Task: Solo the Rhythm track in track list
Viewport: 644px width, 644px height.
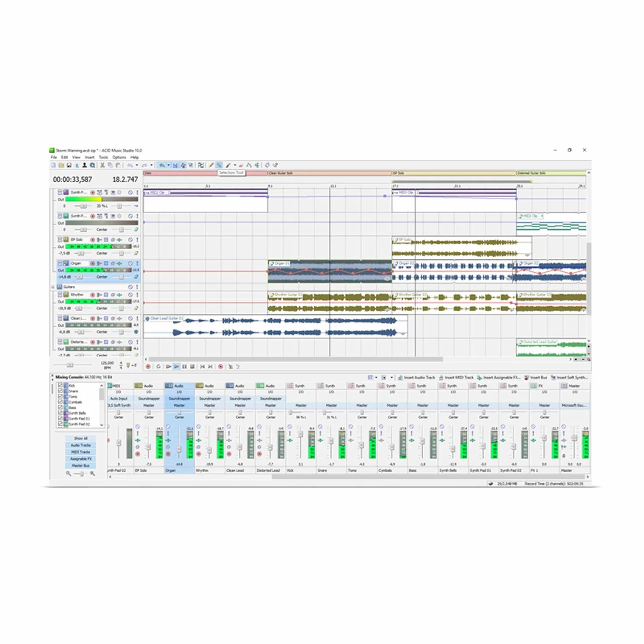Action: click(x=137, y=295)
